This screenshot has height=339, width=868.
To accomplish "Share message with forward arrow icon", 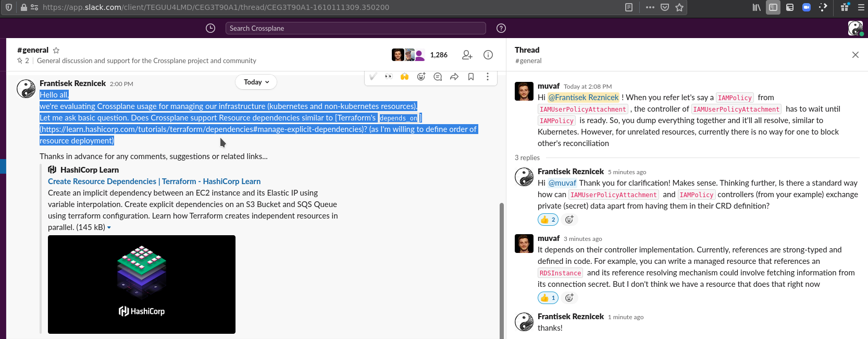I will click(x=454, y=77).
